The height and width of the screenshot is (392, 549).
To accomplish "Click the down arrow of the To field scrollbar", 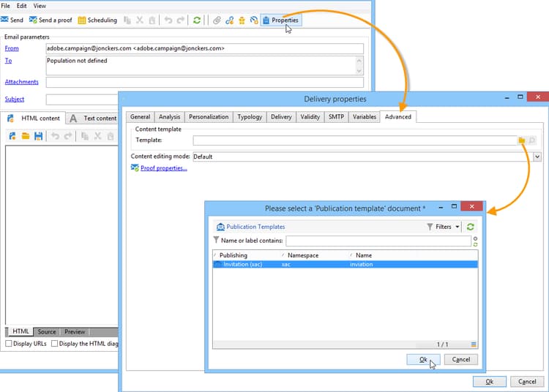I will point(359,71).
